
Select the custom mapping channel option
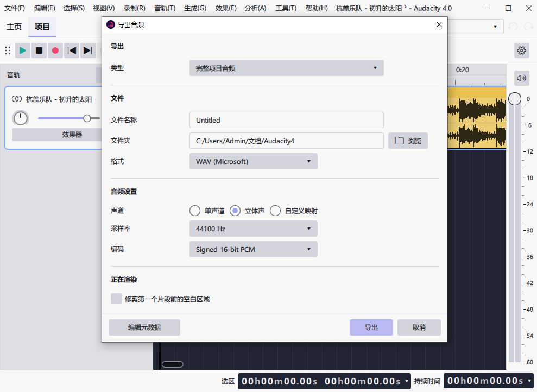click(x=275, y=211)
